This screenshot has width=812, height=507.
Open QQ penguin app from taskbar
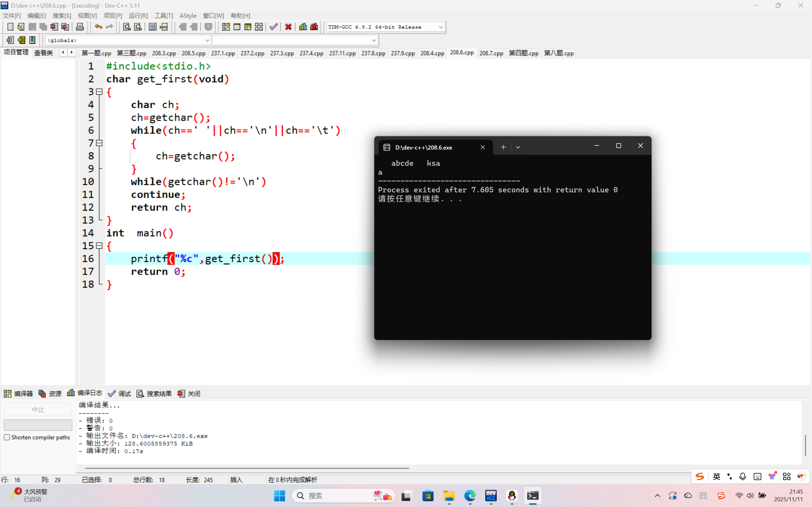pyautogui.click(x=512, y=496)
